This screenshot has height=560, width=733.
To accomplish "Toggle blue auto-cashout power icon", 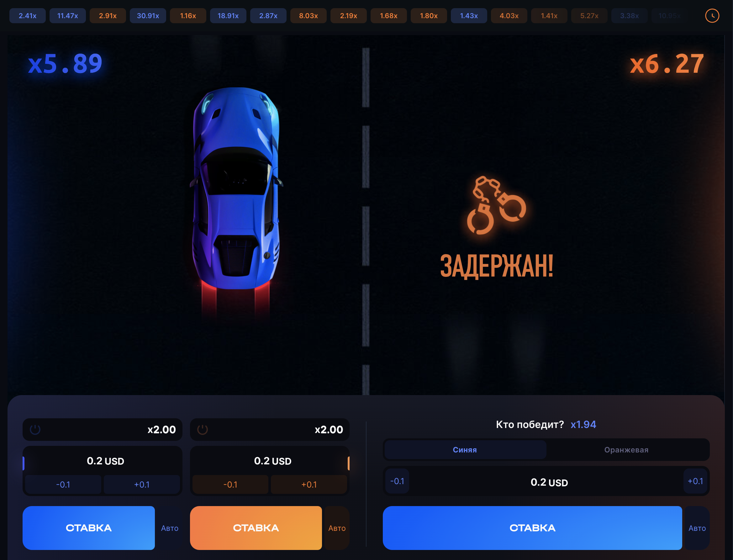I will point(35,430).
